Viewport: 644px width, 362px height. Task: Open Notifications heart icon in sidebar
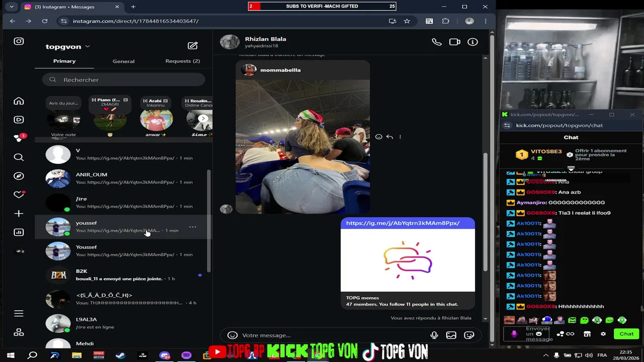coord(19,195)
